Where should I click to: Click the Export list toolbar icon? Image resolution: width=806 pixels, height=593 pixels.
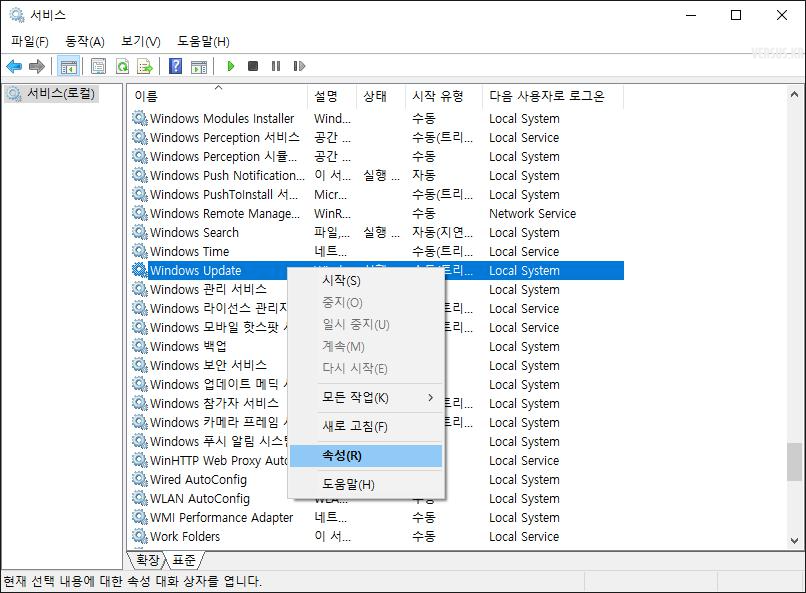click(145, 66)
